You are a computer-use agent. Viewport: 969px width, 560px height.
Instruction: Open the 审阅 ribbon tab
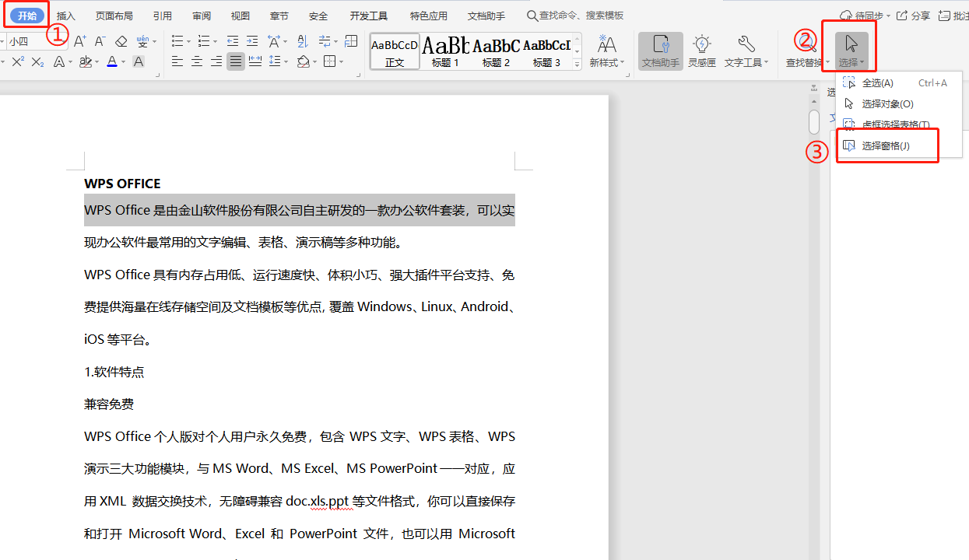pos(202,16)
